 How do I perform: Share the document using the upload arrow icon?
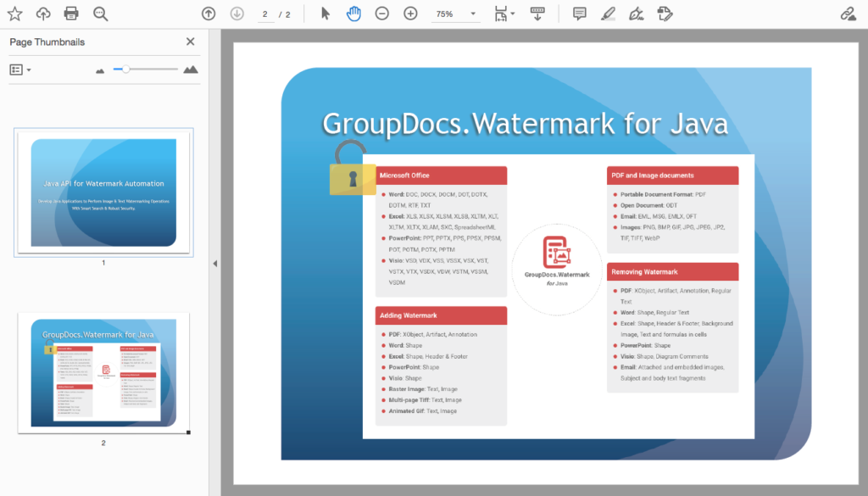point(44,13)
